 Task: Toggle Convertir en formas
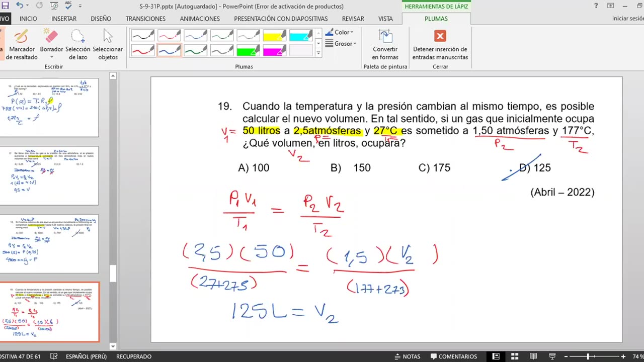click(385, 45)
